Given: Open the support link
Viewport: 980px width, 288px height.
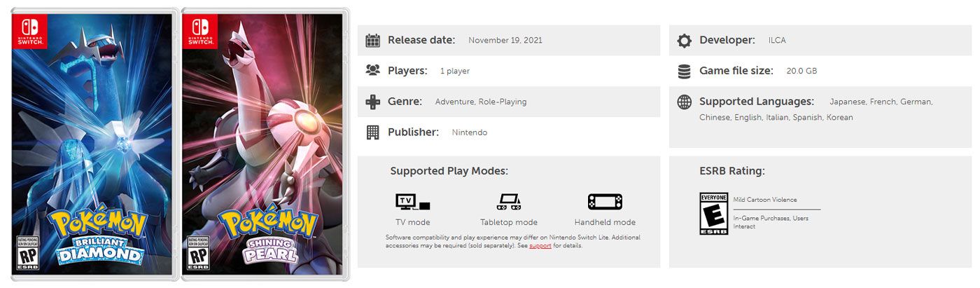Looking at the screenshot, I should tap(540, 246).
